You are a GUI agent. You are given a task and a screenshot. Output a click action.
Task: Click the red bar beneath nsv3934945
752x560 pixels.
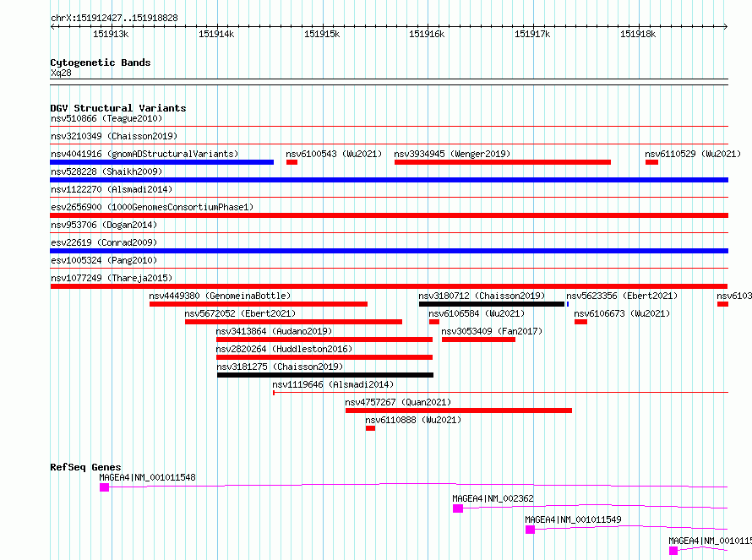pos(503,162)
